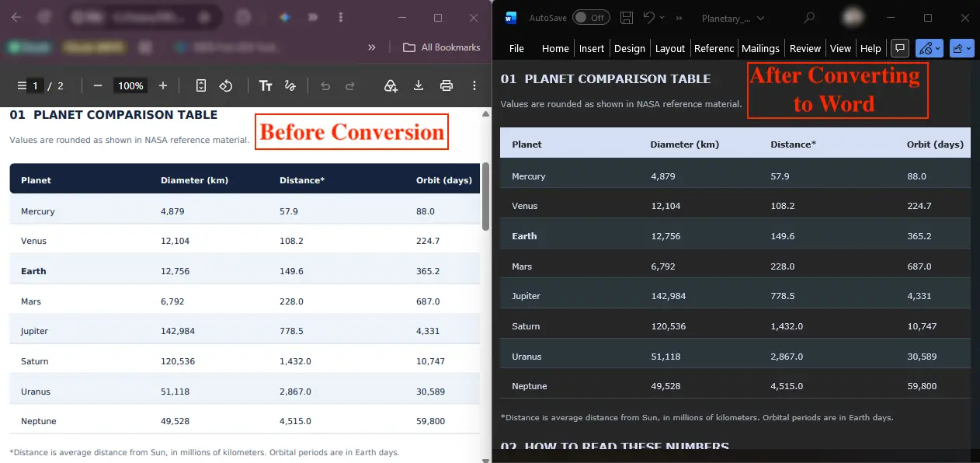Screen dimensions: 980x463
Task: Show hidden browser extensions chevron
Action: pyautogui.click(x=313, y=17)
